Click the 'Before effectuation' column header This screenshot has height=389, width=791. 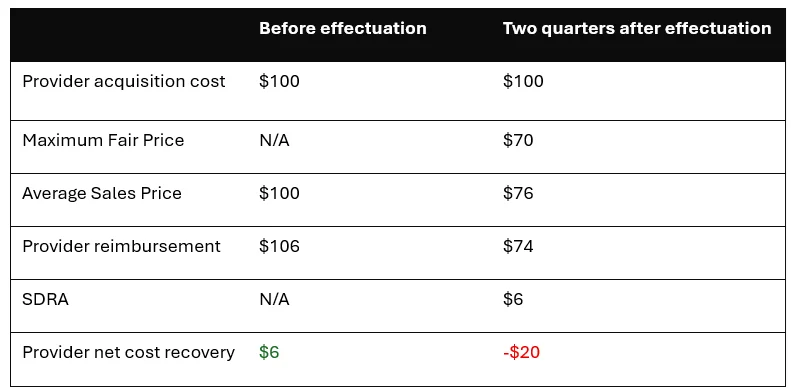[x=343, y=28]
